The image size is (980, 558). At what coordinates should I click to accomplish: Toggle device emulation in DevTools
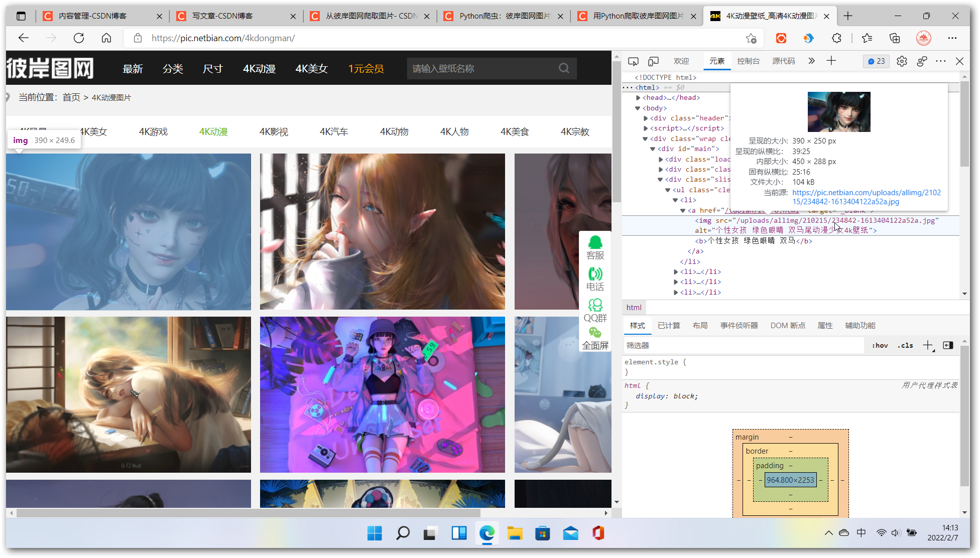click(x=653, y=61)
